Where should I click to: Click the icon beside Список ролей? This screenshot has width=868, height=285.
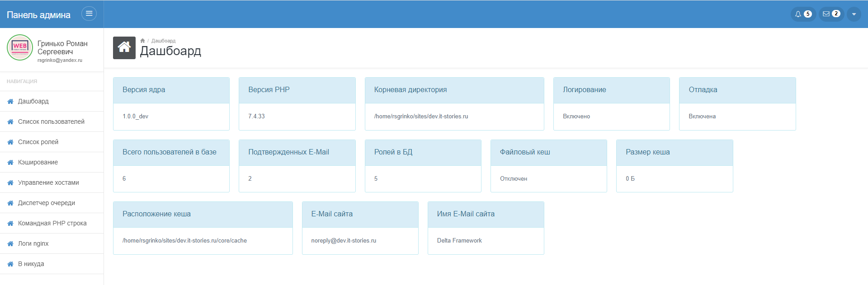coord(10,142)
